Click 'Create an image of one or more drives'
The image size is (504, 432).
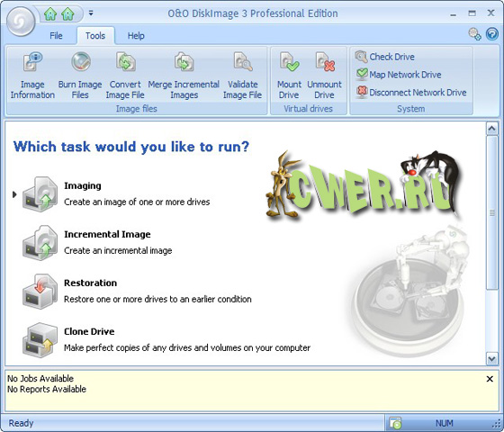137,202
